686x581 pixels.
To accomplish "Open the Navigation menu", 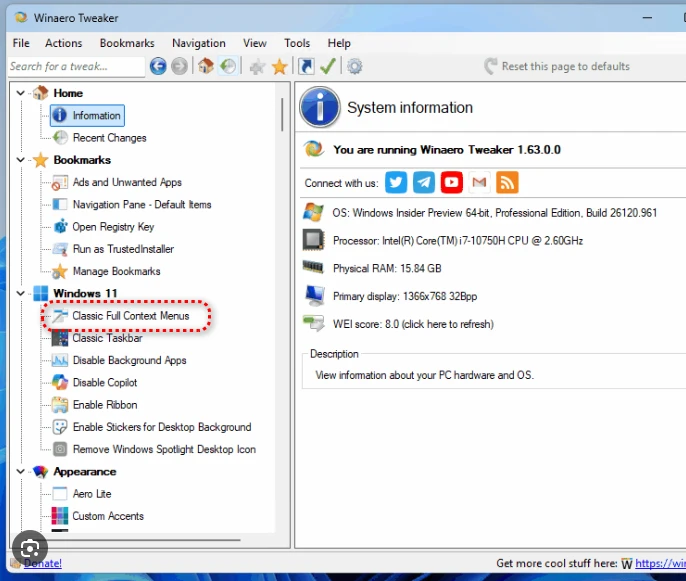I will pos(199,43).
